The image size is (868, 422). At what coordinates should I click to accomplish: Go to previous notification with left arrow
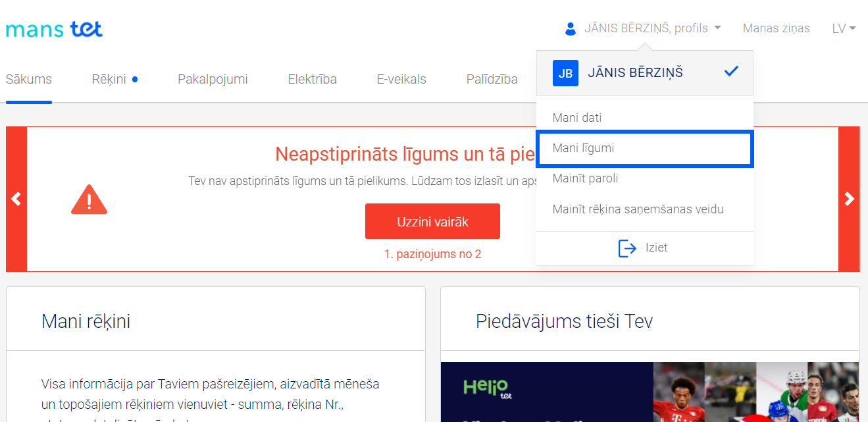pyautogui.click(x=16, y=199)
